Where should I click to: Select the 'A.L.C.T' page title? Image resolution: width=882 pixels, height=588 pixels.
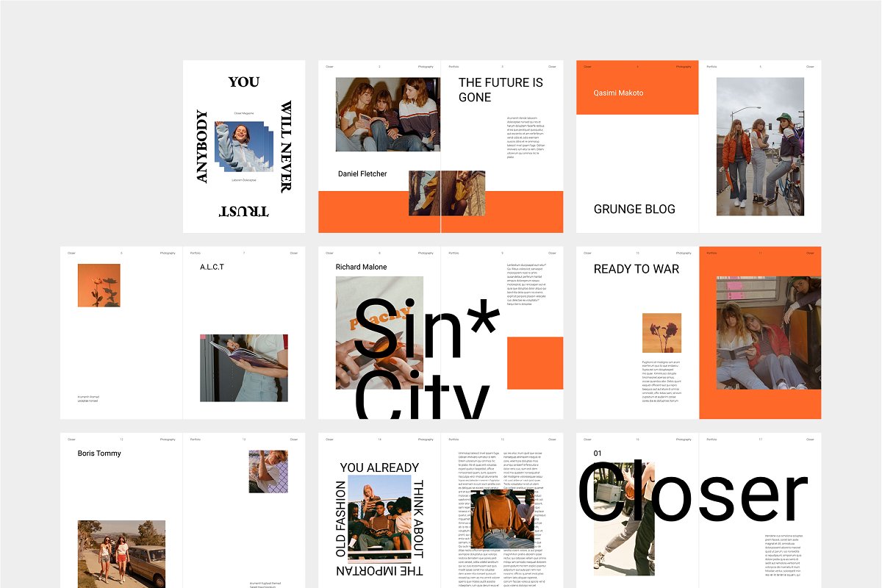pos(212,267)
